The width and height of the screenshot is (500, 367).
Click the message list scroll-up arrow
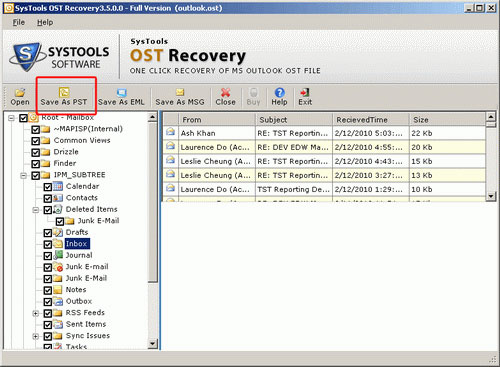490,117
